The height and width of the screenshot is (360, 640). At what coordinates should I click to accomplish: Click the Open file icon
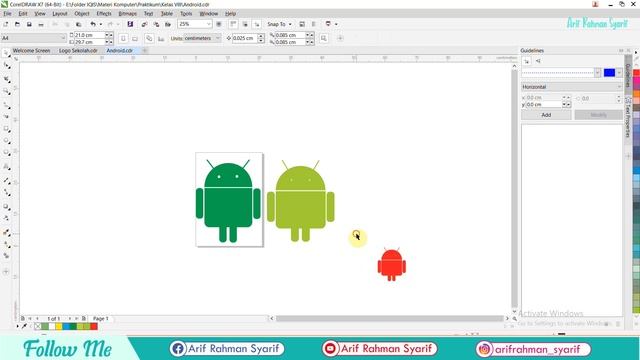coord(17,24)
